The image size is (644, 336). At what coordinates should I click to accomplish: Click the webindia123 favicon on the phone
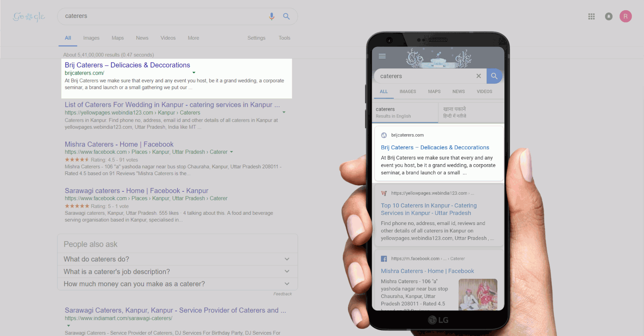[x=384, y=193]
